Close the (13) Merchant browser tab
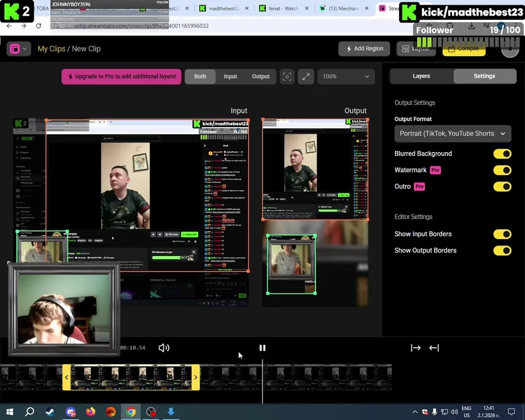This screenshot has height=420, width=525. pos(367,8)
